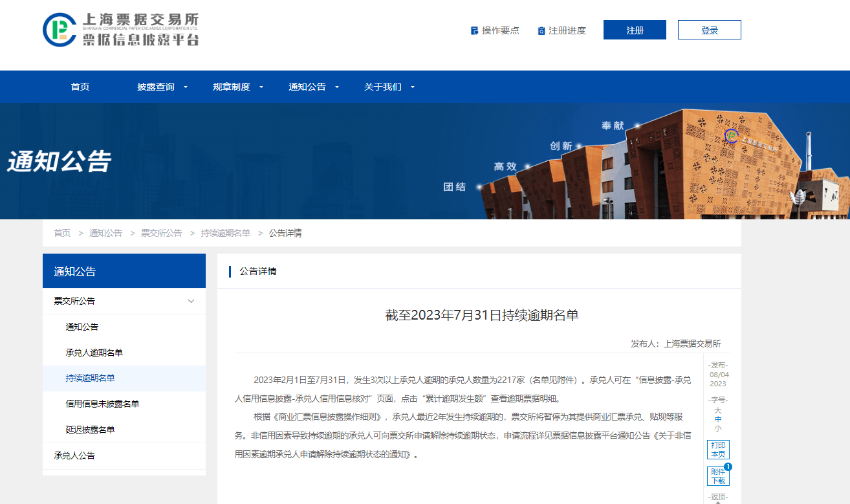The height and width of the screenshot is (504, 850).
Task: Expand the 披露查询 dropdown menu
Action: (186, 87)
